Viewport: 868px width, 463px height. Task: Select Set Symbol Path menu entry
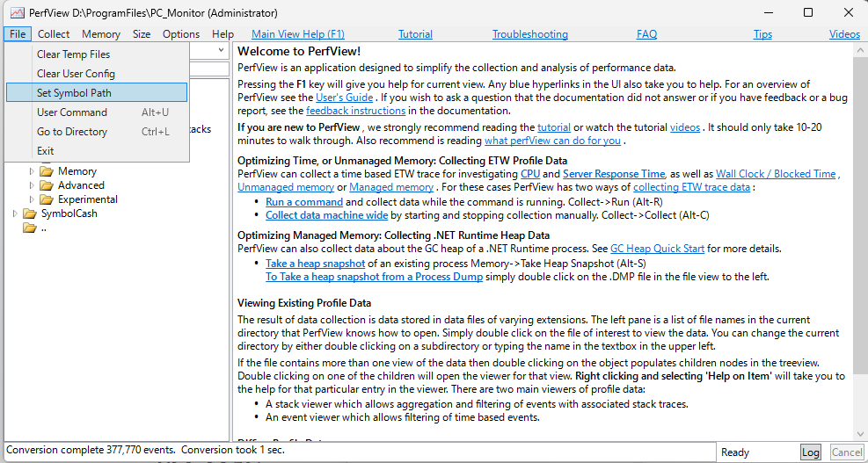click(x=97, y=93)
